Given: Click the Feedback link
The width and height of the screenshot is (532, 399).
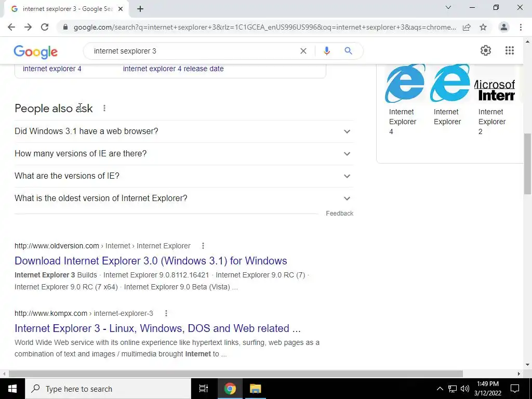Looking at the screenshot, I should pyautogui.click(x=340, y=214).
